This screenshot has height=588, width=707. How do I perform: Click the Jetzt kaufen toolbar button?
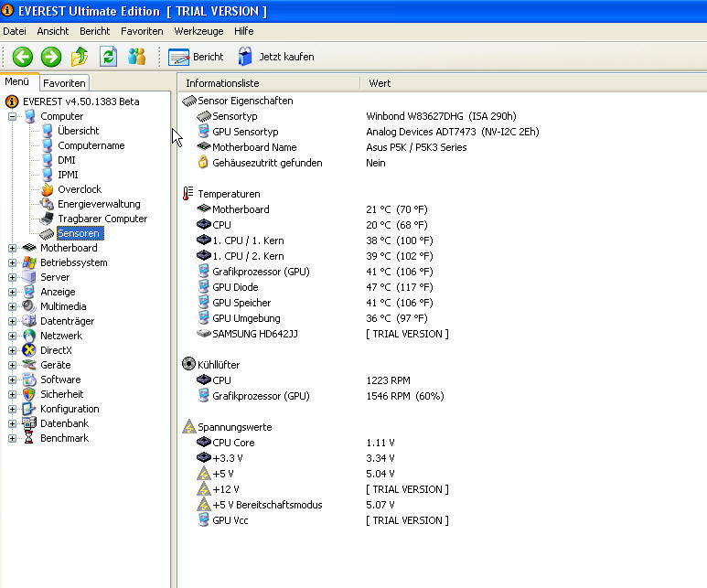(276, 57)
